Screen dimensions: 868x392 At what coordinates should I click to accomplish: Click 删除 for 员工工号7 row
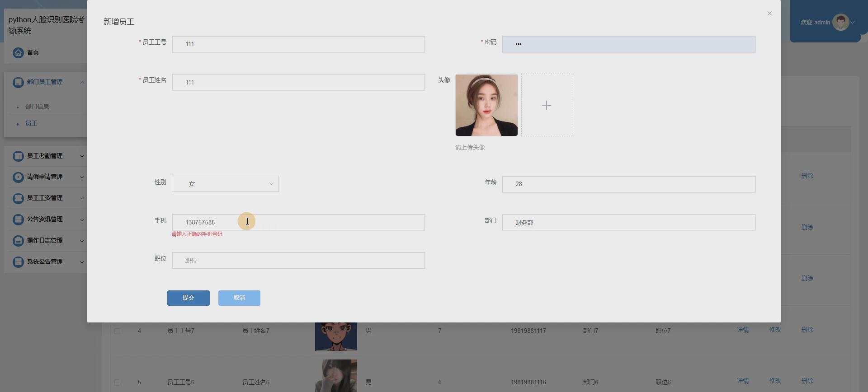coord(807,330)
